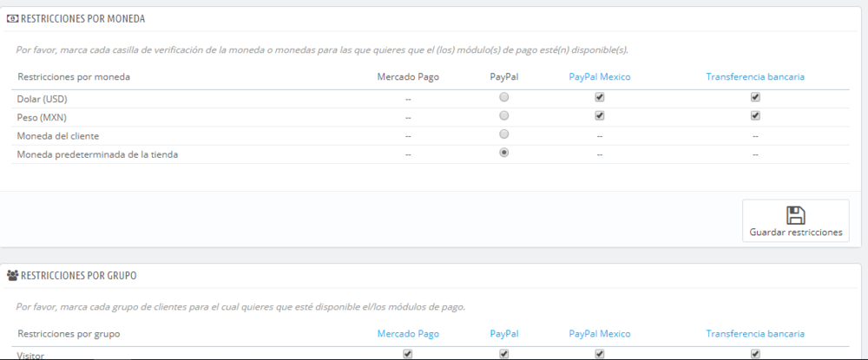Select PayPal radio for Peso (MXN)
The height and width of the screenshot is (360, 868).
coord(503,115)
